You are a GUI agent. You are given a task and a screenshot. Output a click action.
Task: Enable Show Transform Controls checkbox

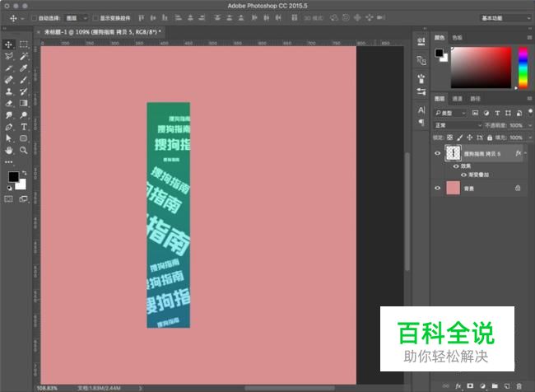pos(95,18)
